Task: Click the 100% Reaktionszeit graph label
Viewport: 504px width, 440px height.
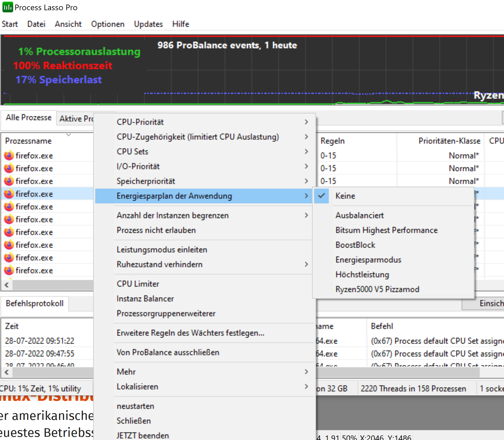Action: (63, 66)
